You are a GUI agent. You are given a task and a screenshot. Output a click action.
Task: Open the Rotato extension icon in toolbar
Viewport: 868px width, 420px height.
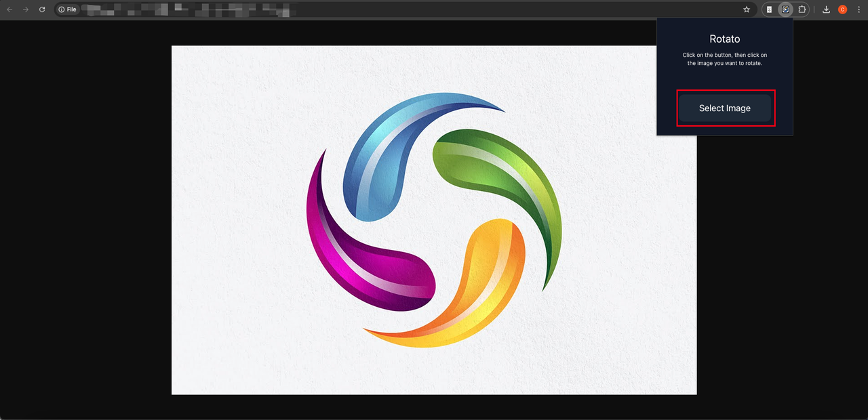point(785,9)
